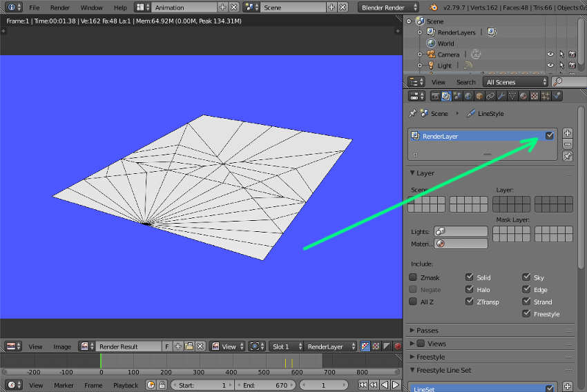Add a new render layer with plus
The width and height of the screenshot is (587, 392).
point(568,133)
